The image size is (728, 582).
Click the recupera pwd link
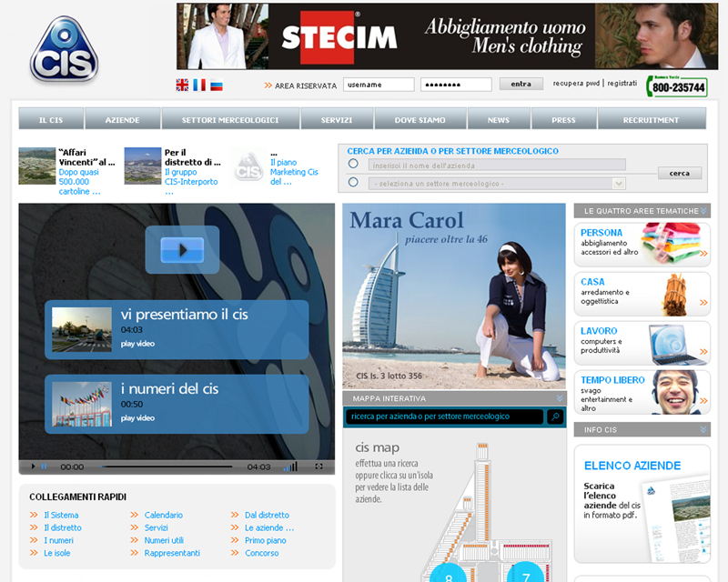576,83
